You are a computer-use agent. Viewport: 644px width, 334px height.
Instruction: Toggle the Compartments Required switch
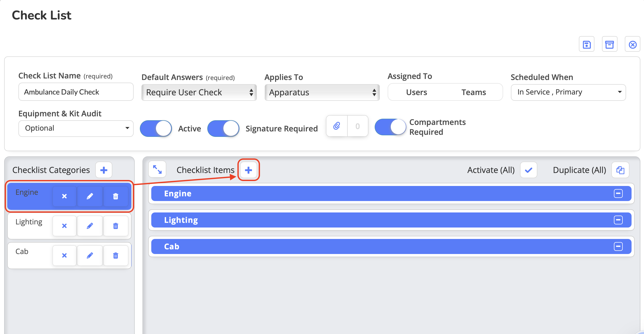tap(390, 127)
